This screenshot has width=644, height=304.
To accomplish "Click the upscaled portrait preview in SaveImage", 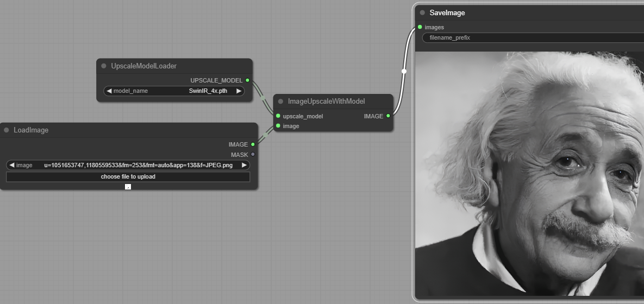I will point(530,174).
